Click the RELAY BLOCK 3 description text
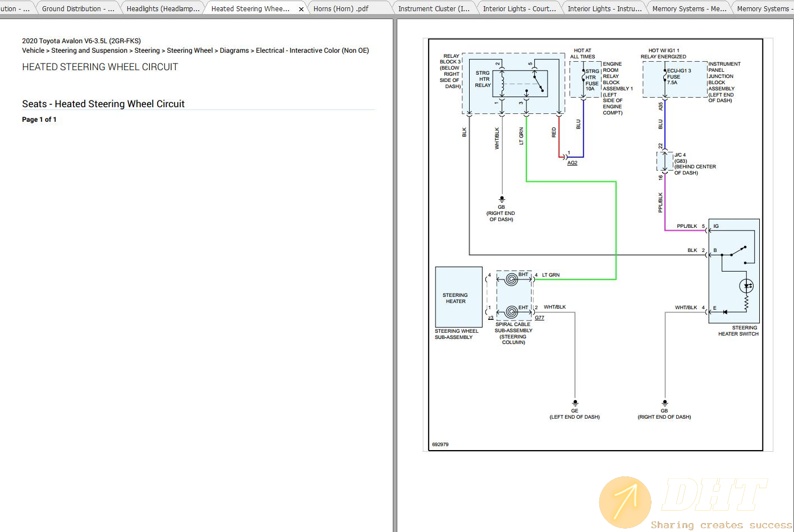The image size is (794, 532). (x=450, y=71)
